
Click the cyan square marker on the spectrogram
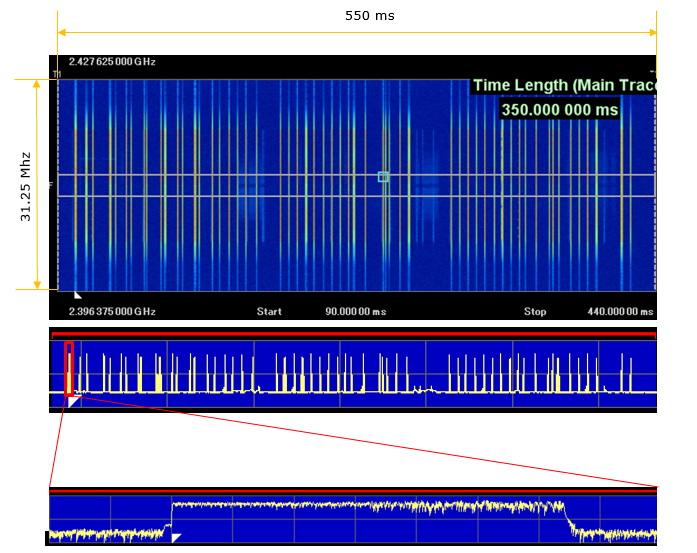(x=383, y=177)
